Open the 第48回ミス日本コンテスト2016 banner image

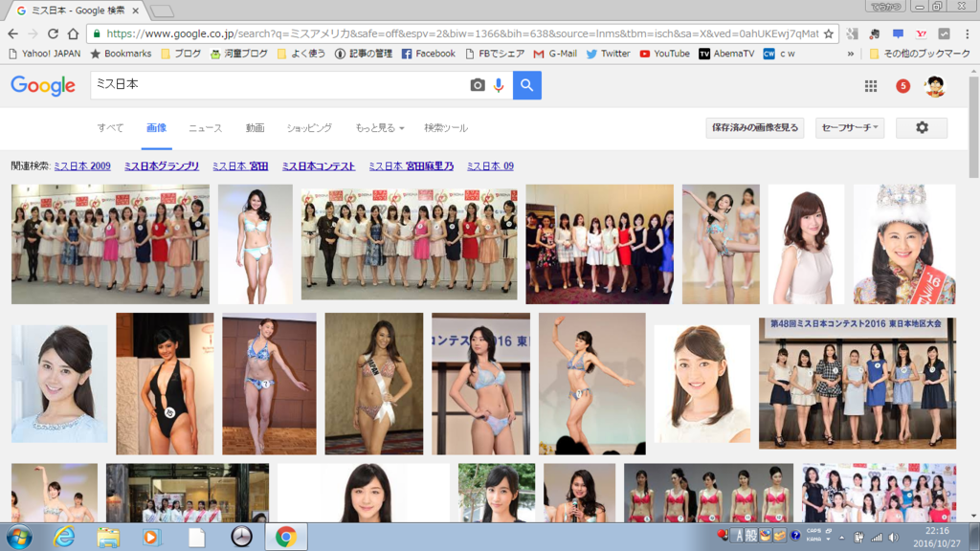pyautogui.click(x=857, y=383)
